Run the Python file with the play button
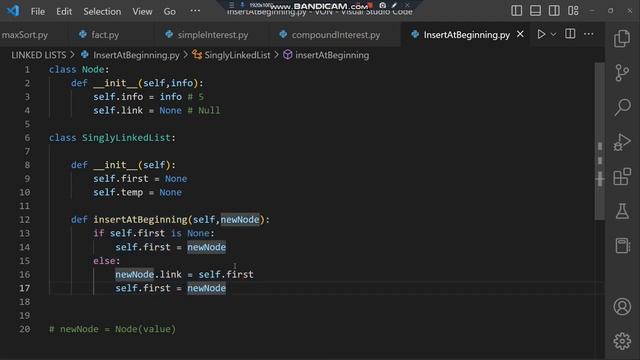 [x=541, y=34]
